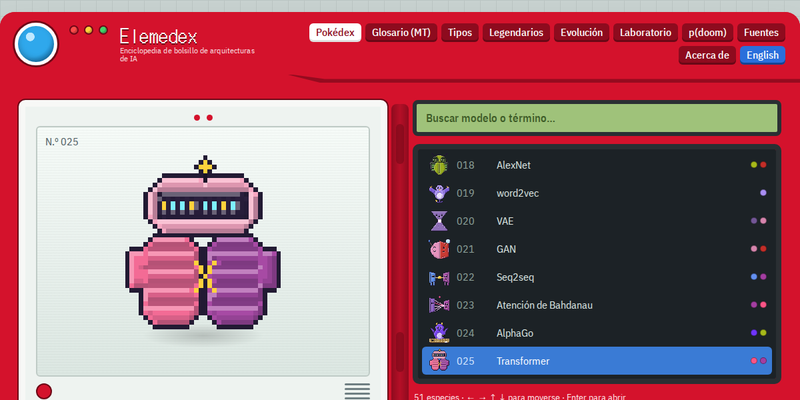Switch to the Tipos tab

(460, 33)
